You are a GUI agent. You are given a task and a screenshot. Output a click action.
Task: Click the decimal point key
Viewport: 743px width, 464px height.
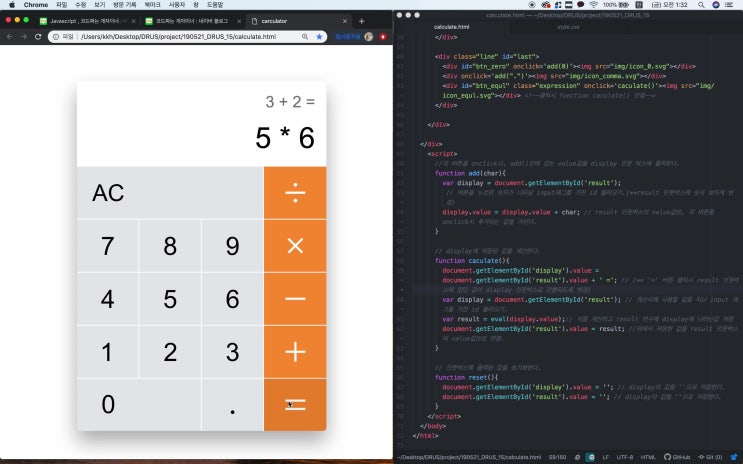[x=232, y=405]
